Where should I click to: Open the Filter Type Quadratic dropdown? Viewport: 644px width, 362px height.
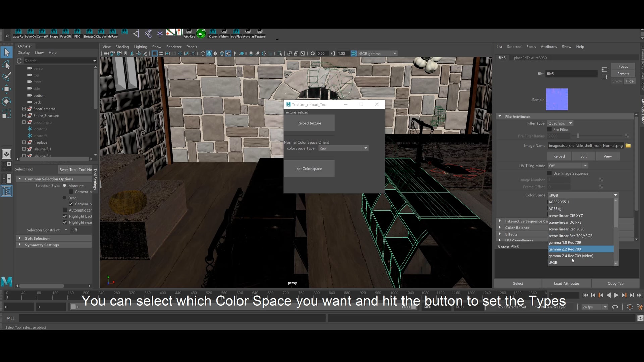pos(560,123)
